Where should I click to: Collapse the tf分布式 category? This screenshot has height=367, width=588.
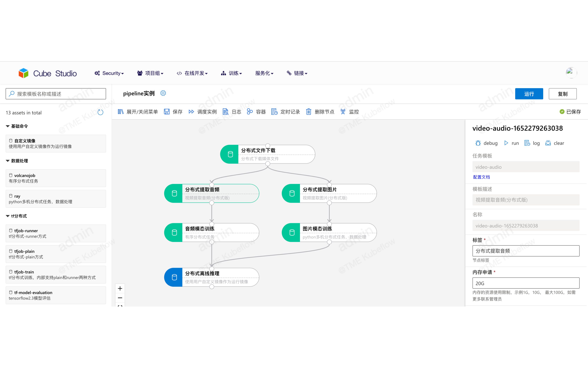[8, 216]
